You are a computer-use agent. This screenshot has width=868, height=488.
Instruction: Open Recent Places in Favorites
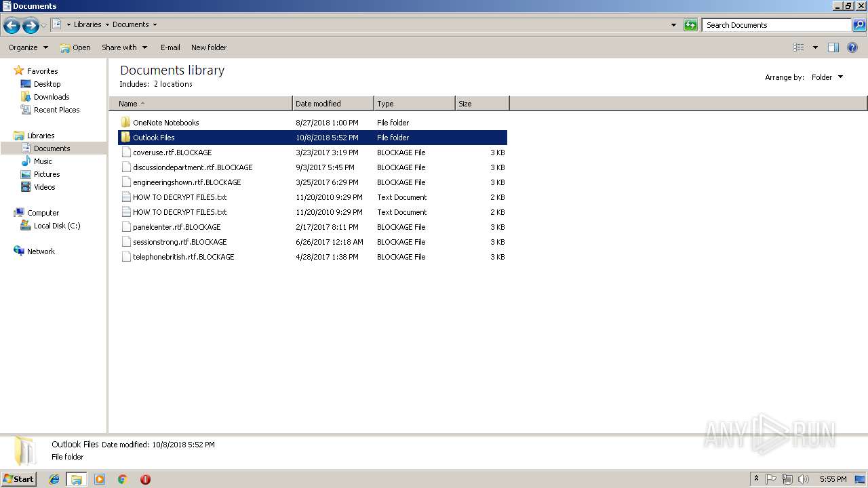[56, 110]
